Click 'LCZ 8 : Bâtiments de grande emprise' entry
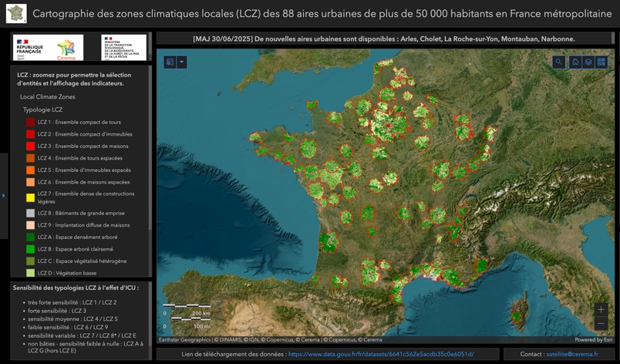 pyautogui.click(x=81, y=213)
